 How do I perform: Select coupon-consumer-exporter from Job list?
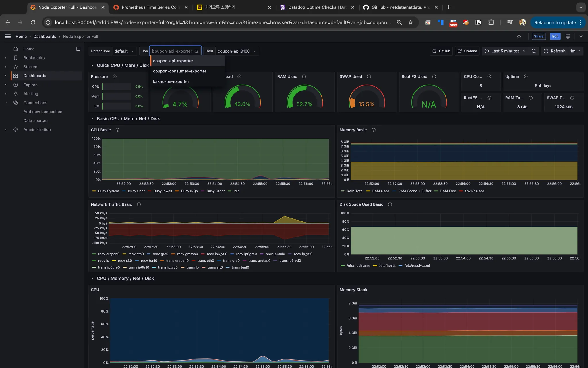(x=179, y=71)
